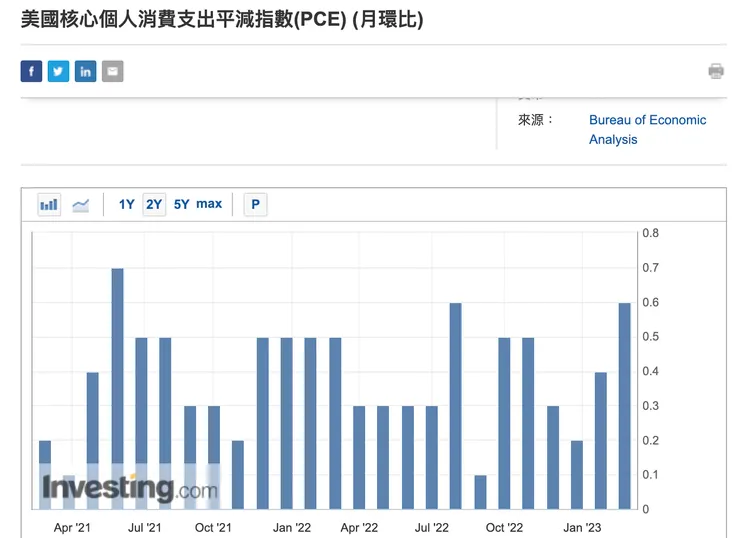Screen dimensions: 740x538
Task: Click the 0.2 bar above 'Jan '23' label
Action: (x=577, y=475)
